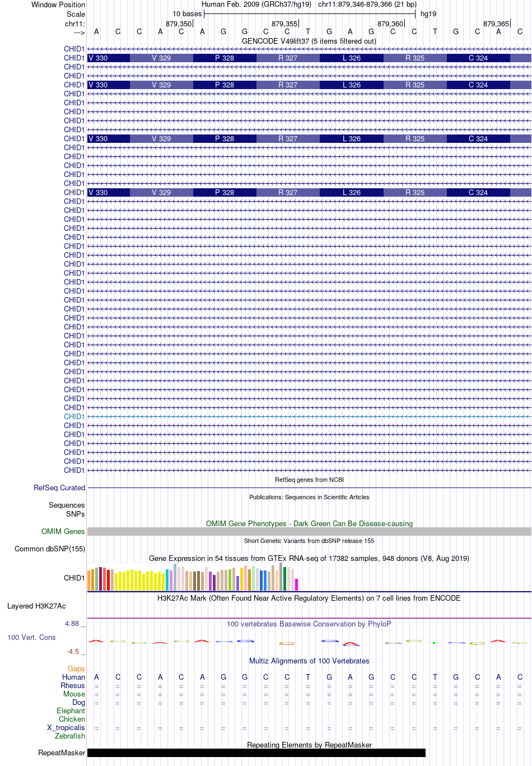The width and height of the screenshot is (532, 766).
Task: Click 'RefSeq genes from NCBI' title
Action: 309,480
